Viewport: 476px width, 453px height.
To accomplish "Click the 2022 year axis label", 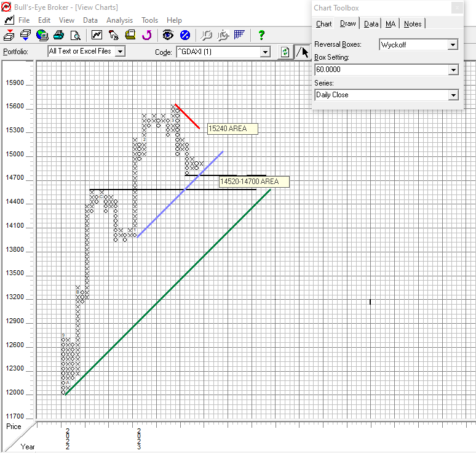I will point(68,439).
